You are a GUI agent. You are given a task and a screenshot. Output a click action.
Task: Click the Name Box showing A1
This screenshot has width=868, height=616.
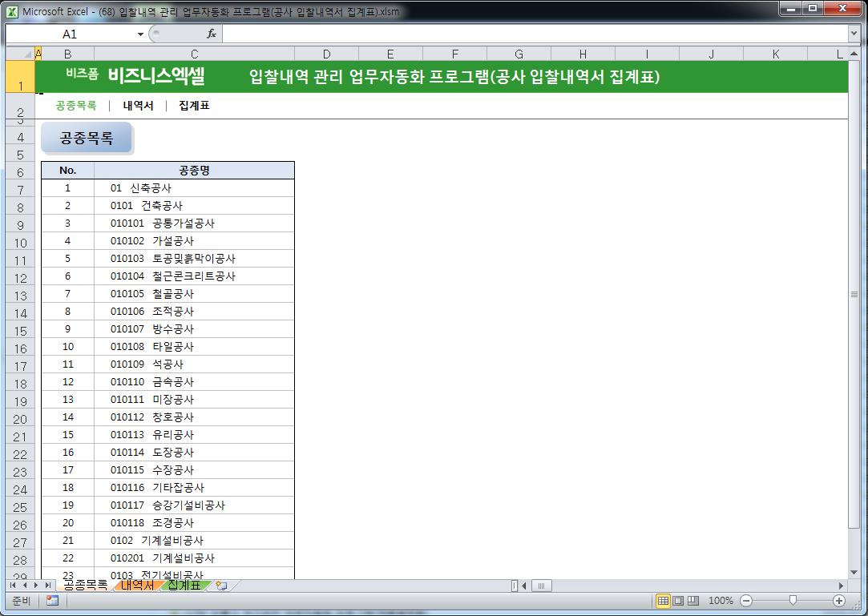point(70,34)
